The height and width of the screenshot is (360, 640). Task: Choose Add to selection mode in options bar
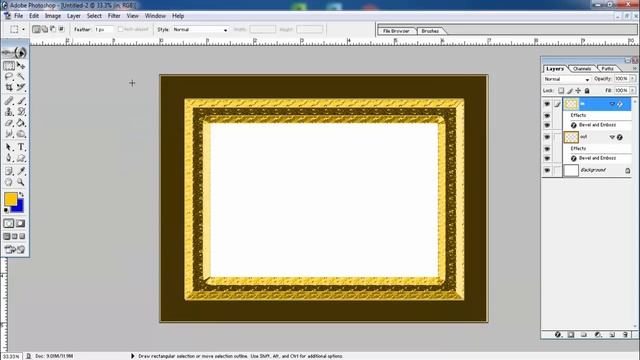coord(44,29)
